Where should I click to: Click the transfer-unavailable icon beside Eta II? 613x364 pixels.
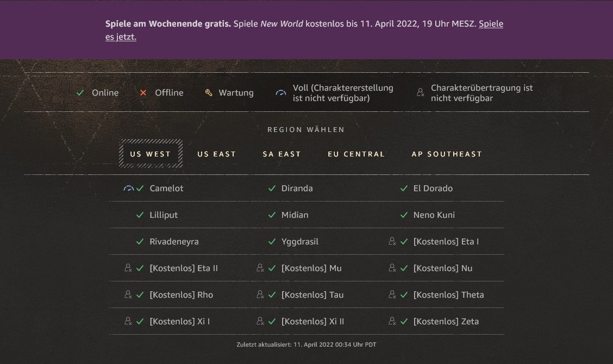[128, 268]
